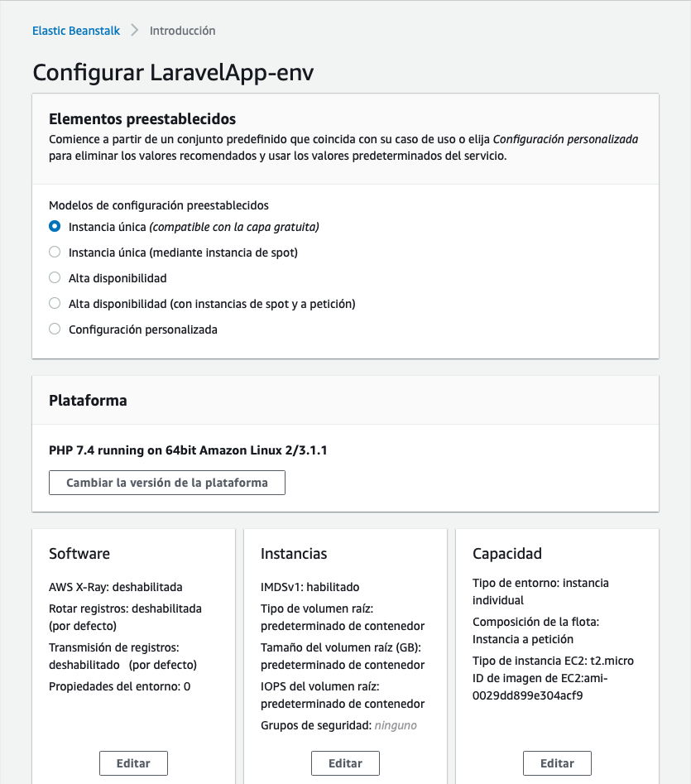Click Tamaño del volumen raíz (GB) text
Viewport: 691px width, 784px height.
click(x=343, y=656)
